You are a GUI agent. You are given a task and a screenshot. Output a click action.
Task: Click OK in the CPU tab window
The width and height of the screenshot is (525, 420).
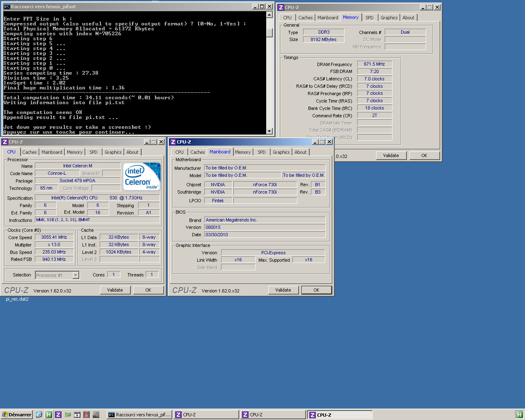click(x=148, y=290)
